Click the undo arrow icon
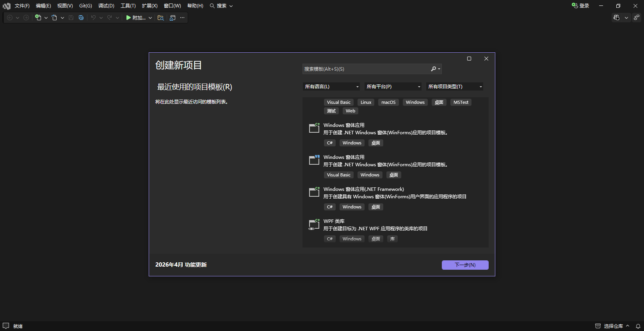The image size is (644, 331). coord(93,18)
